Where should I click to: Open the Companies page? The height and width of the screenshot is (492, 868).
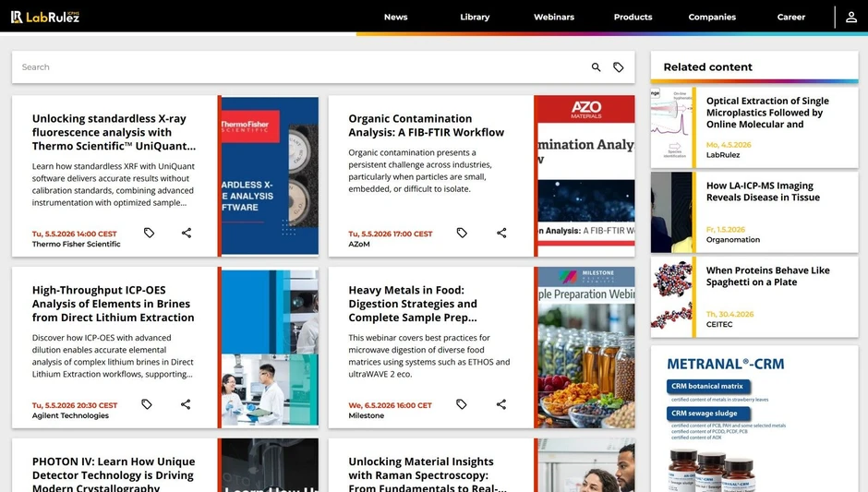pos(712,18)
